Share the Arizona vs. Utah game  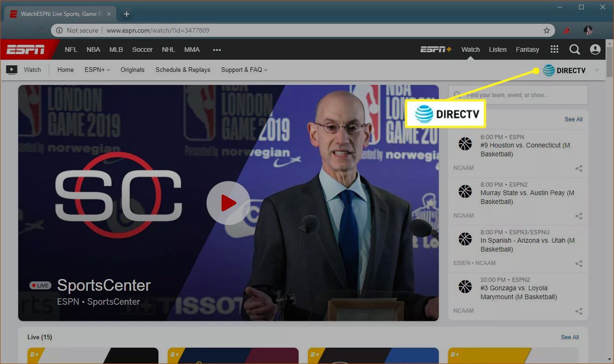point(578,264)
